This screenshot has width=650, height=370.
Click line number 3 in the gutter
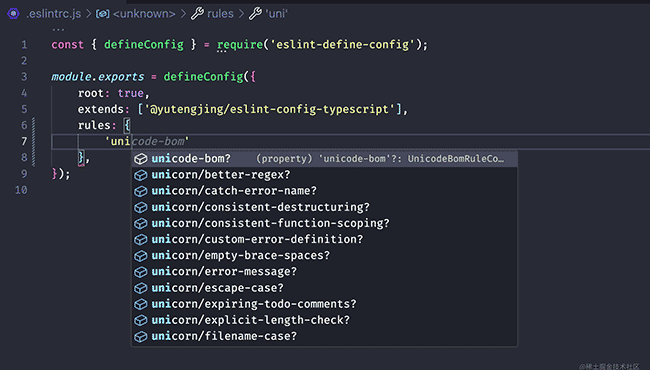pyautogui.click(x=24, y=77)
